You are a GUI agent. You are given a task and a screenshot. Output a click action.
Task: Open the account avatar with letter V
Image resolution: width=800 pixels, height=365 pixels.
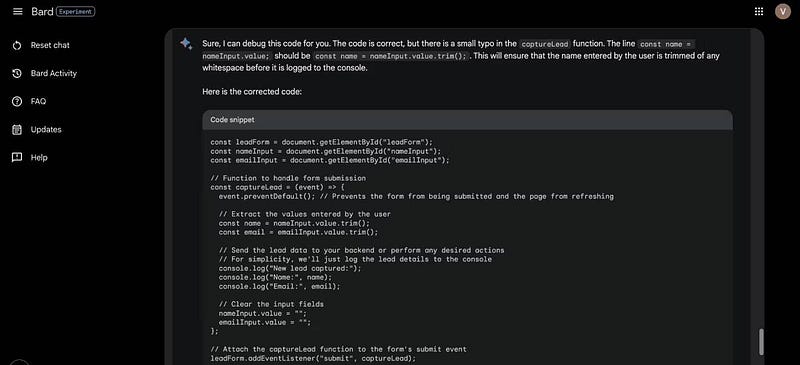point(782,12)
